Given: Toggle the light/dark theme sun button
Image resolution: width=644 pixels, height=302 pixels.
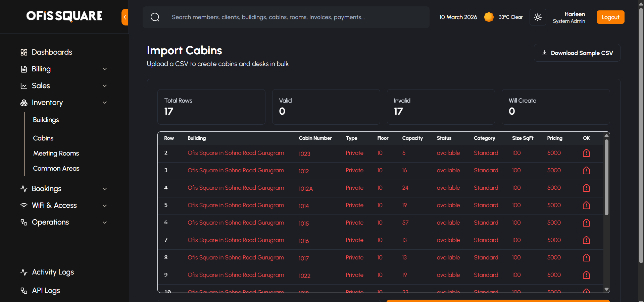Looking at the screenshot, I should coord(538,17).
